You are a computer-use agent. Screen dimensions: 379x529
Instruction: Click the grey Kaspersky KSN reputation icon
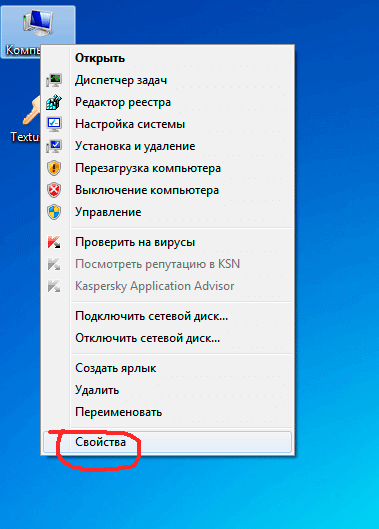click(x=54, y=264)
